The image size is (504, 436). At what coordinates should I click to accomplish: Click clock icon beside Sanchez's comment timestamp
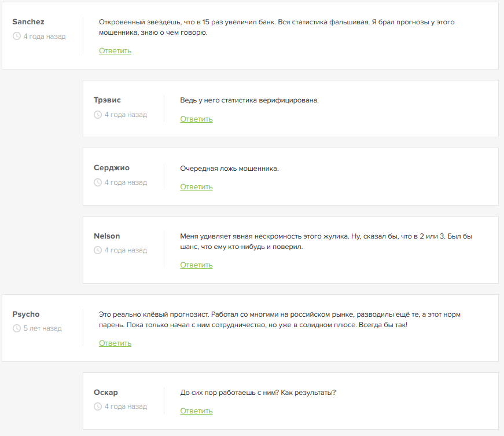pos(17,36)
